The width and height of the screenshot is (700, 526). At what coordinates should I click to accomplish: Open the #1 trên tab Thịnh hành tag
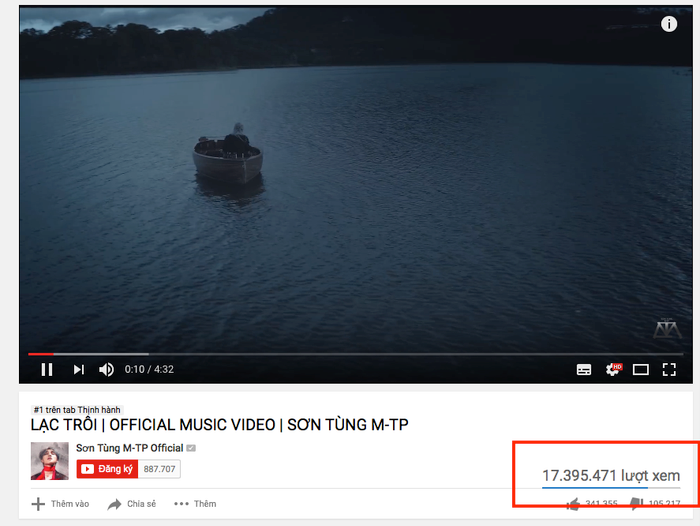tap(77, 410)
